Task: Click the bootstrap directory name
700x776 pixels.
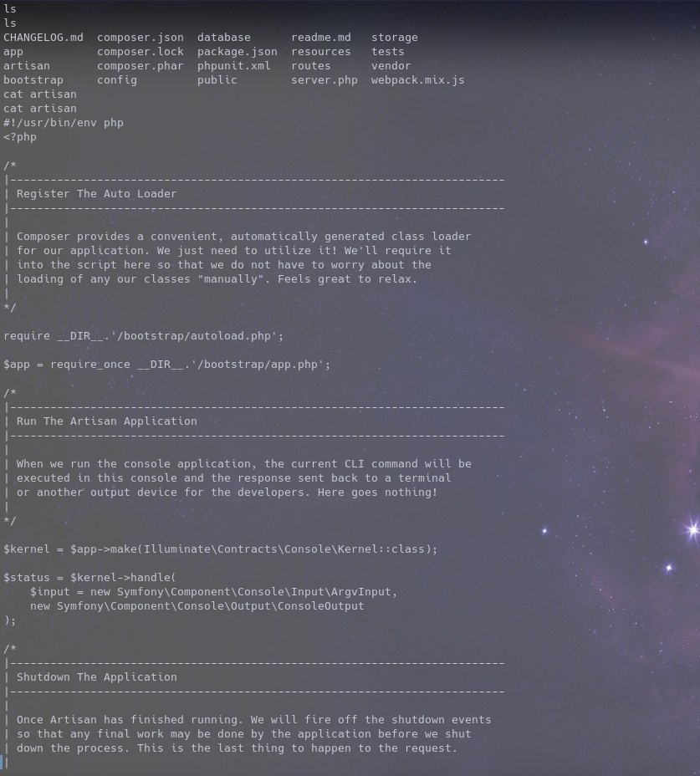Action: click(x=33, y=80)
